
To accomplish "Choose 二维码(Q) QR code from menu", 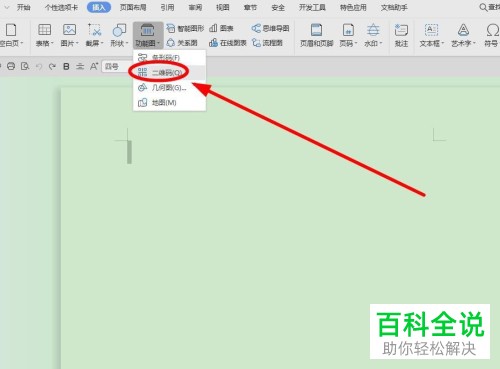I will pyautogui.click(x=169, y=72).
